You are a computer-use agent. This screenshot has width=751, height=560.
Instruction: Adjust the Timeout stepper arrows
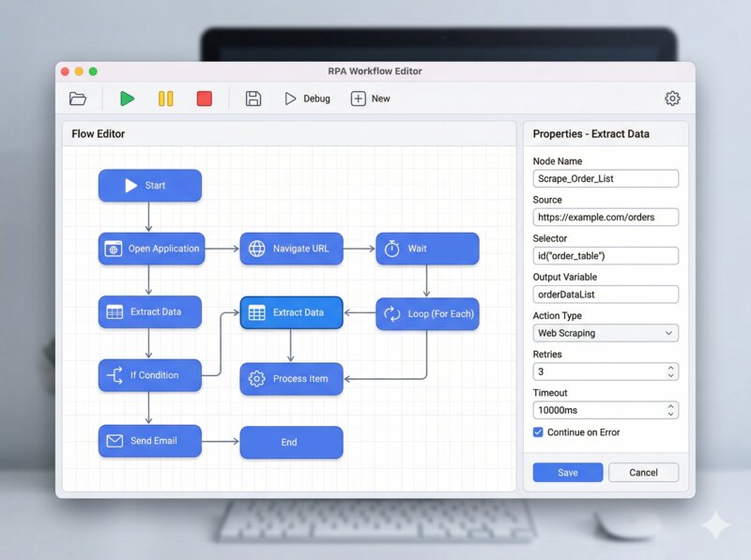point(670,410)
